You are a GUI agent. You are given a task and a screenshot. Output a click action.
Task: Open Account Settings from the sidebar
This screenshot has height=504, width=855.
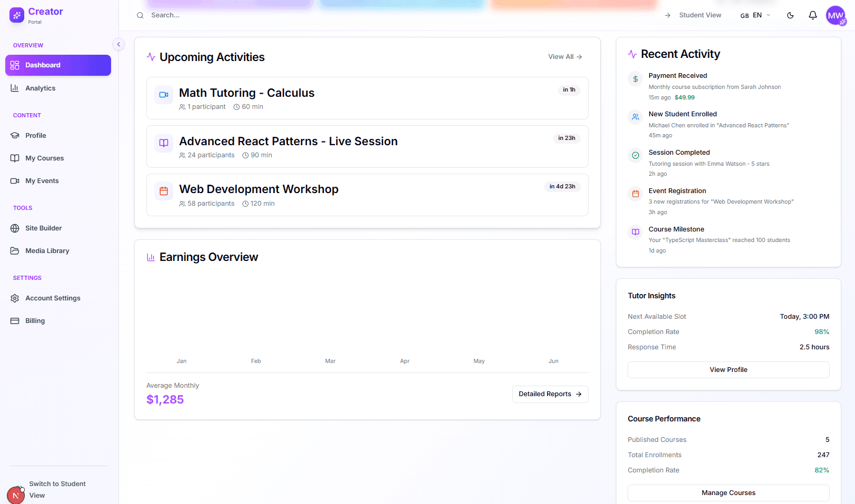coord(53,298)
